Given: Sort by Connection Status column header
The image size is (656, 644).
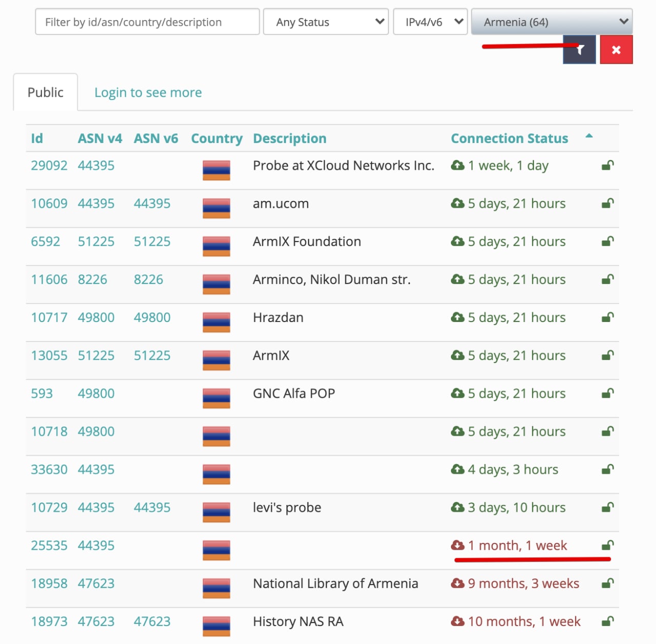Looking at the screenshot, I should point(509,138).
